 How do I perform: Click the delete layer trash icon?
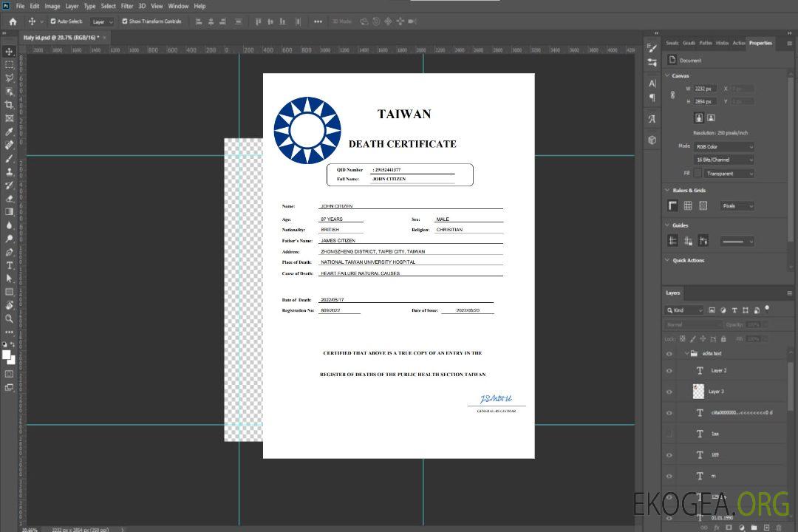pyautogui.click(x=779, y=528)
